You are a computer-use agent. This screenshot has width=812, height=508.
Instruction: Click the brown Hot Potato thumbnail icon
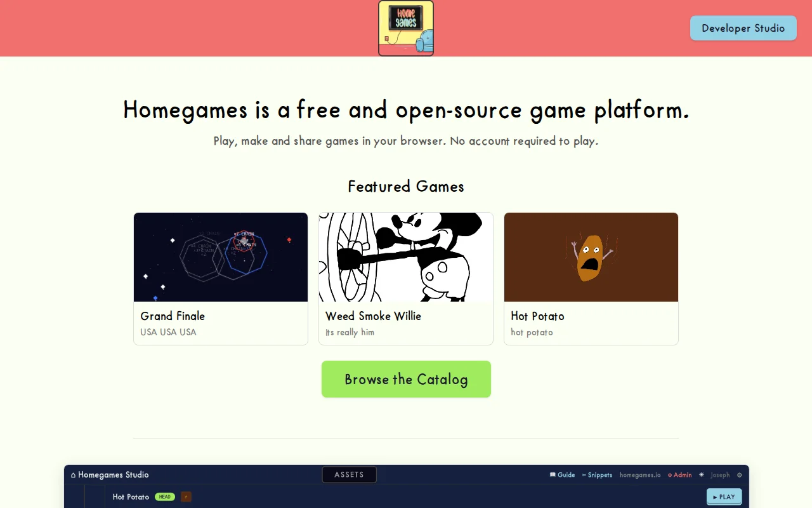[x=186, y=497]
